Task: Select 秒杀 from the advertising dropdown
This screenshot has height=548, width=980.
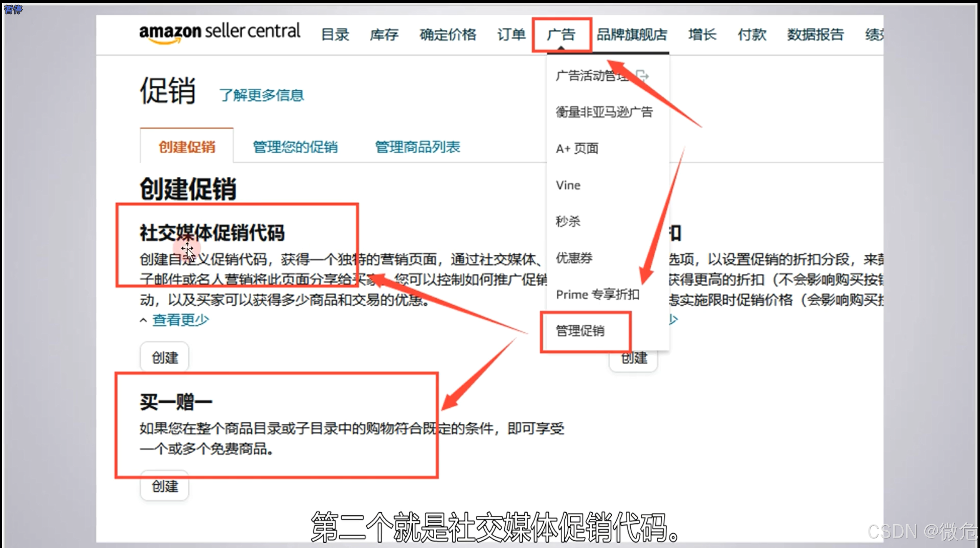Action: (568, 221)
